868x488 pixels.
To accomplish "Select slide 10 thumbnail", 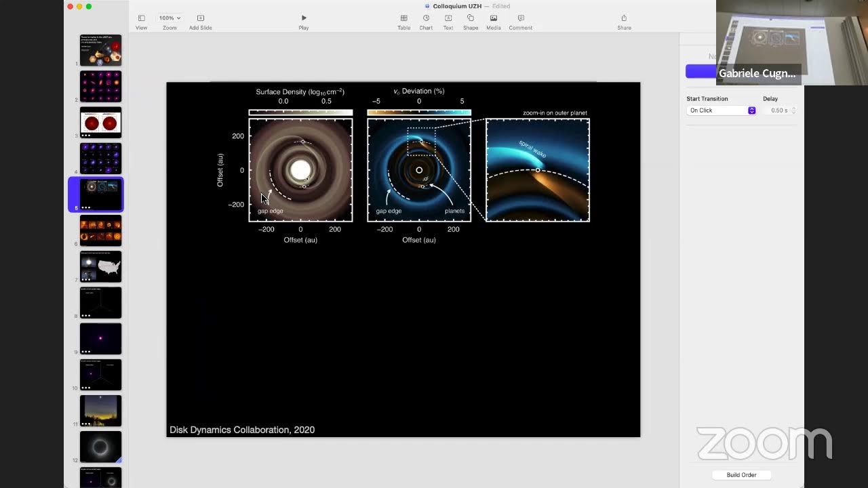I will [x=101, y=374].
